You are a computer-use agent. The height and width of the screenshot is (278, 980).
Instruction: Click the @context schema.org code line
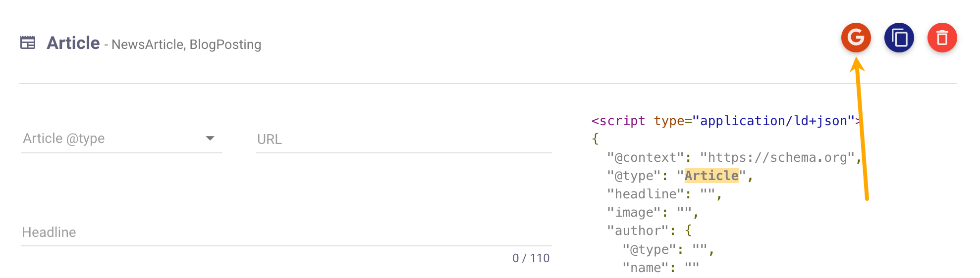coord(732,158)
